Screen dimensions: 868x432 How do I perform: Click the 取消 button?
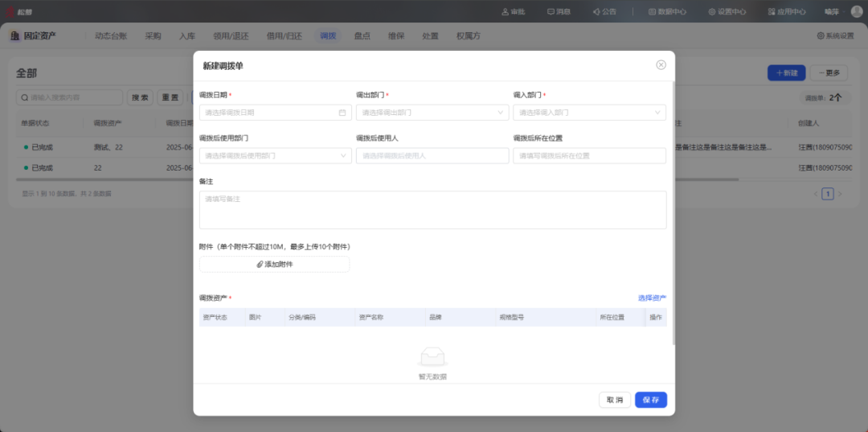(x=614, y=400)
